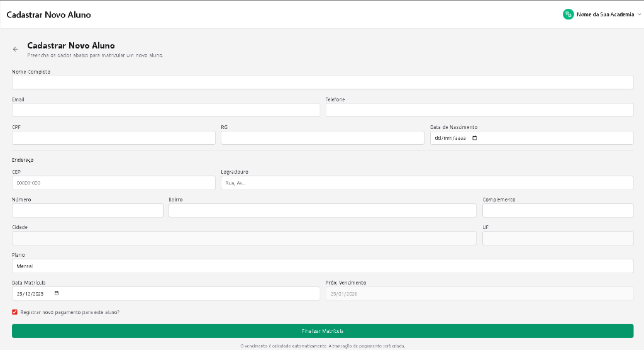Select the Telefone input field
The image size is (644, 350).
479,110
